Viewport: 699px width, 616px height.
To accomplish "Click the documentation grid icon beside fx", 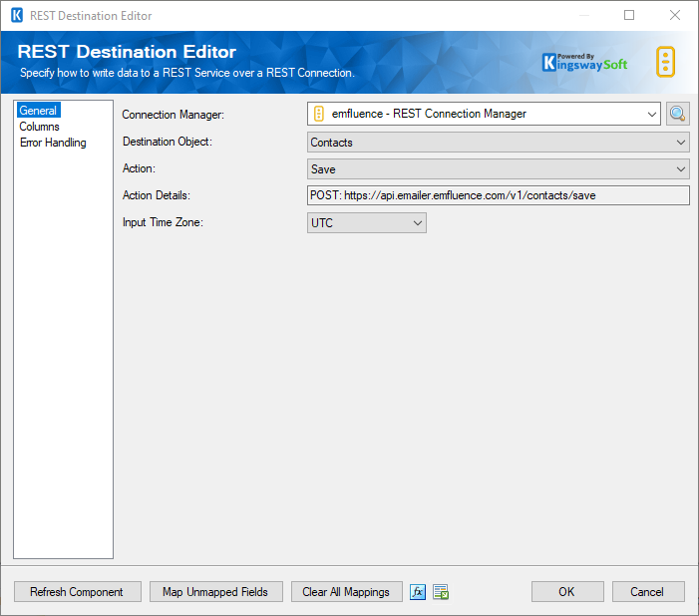I will [x=441, y=592].
